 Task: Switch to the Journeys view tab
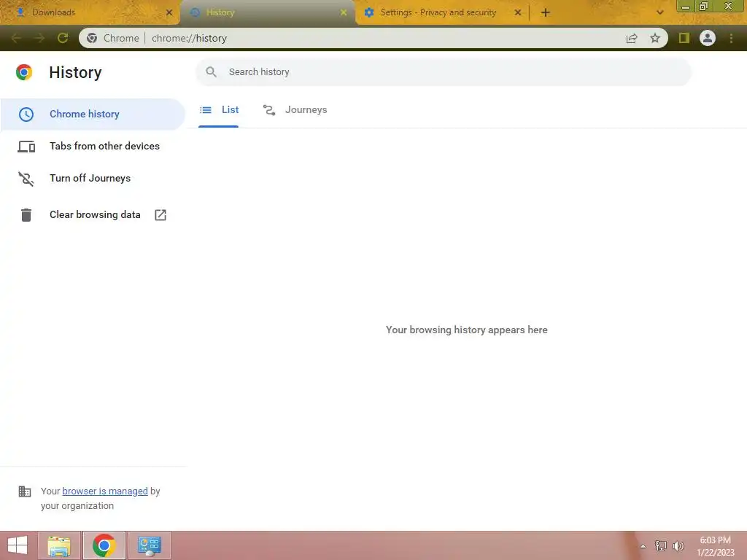tap(295, 110)
